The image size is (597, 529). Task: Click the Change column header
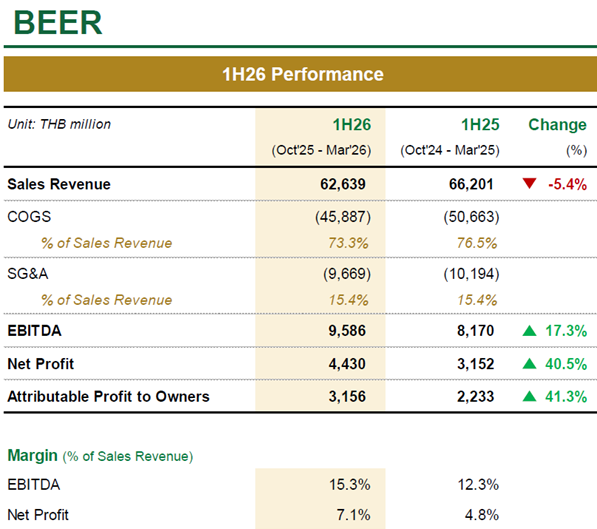[x=557, y=125]
